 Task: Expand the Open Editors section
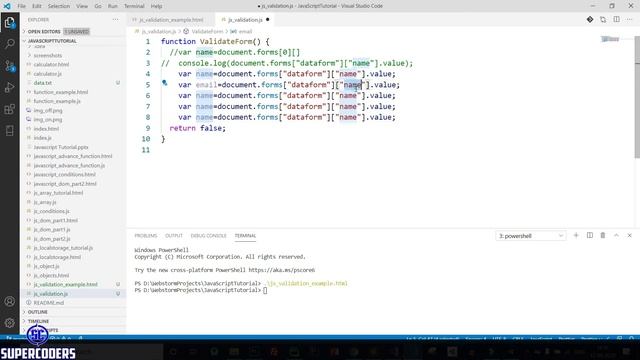[x=44, y=31]
